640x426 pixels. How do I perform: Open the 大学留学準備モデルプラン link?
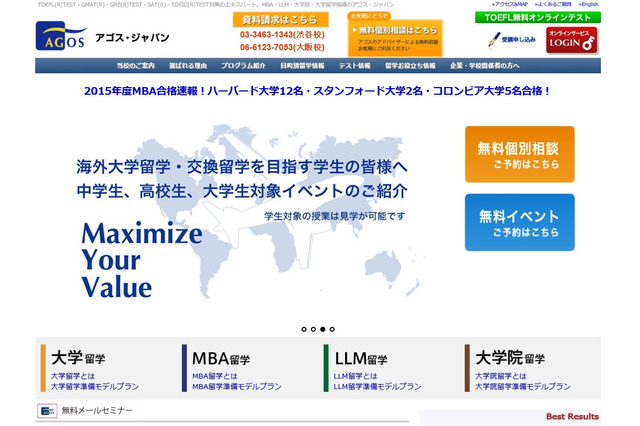click(x=95, y=386)
